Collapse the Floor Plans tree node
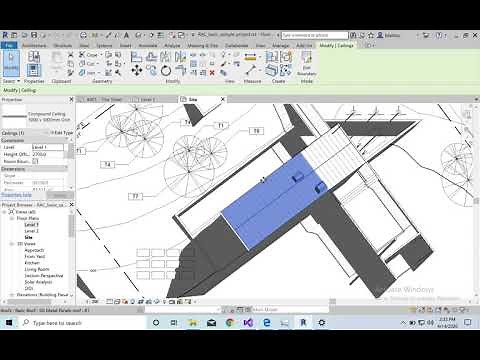The height and width of the screenshot is (360, 480). [x=12, y=218]
